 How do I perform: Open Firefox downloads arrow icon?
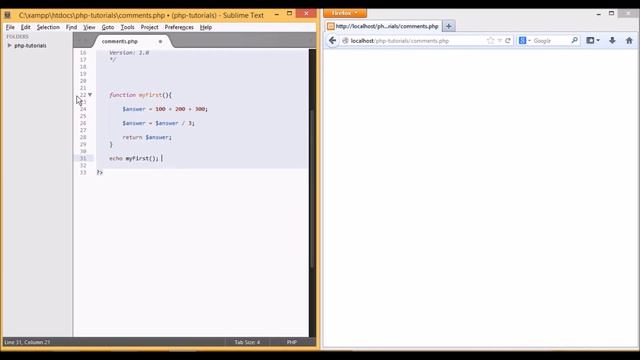[612, 40]
